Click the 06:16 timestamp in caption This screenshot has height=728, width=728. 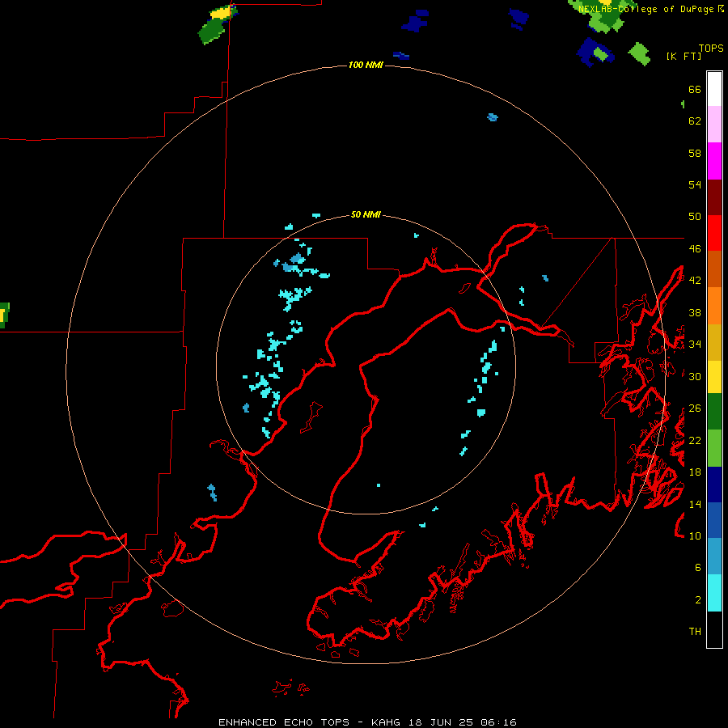click(x=499, y=722)
